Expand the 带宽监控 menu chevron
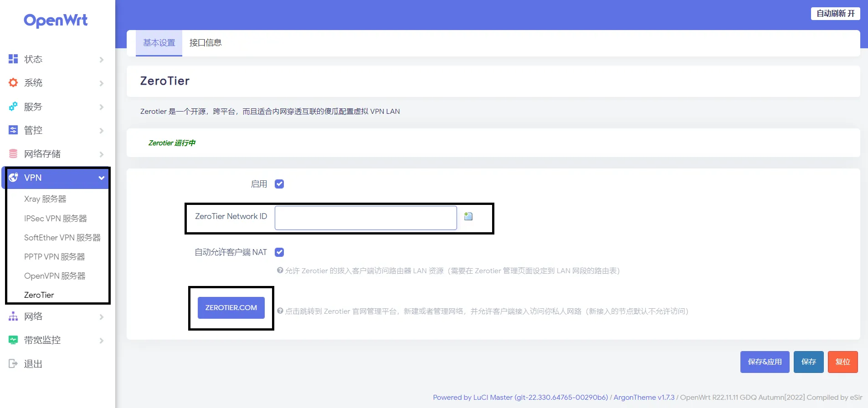 (102, 341)
